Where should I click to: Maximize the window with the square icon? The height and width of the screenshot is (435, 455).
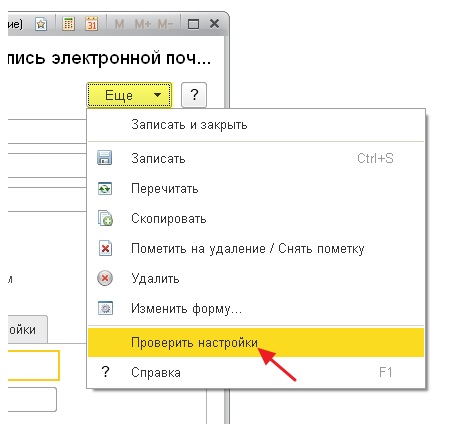point(193,24)
